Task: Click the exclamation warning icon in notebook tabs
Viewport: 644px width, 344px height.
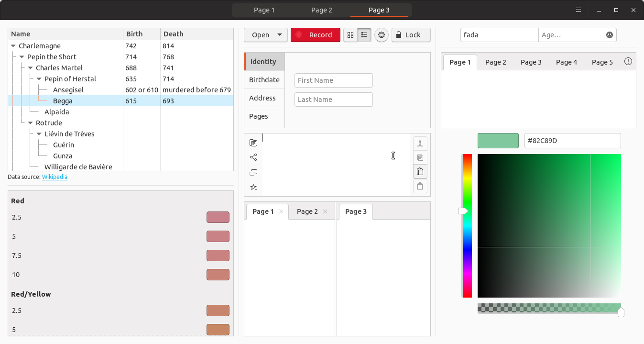Action: [x=628, y=62]
